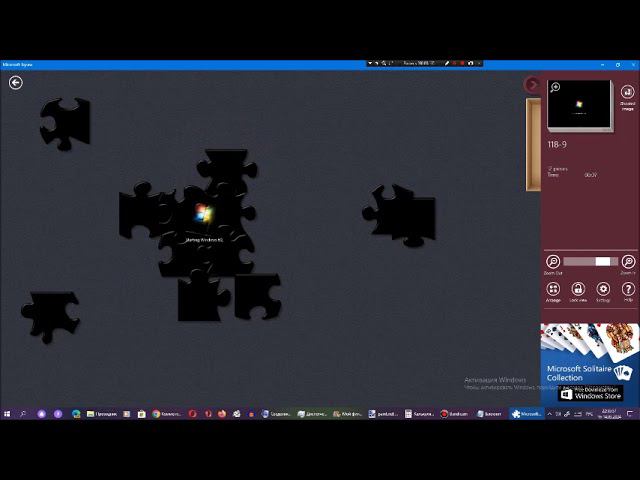Open the reference image thumbnail
This screenshot has width=640, height=480.
tap(580, 104)
